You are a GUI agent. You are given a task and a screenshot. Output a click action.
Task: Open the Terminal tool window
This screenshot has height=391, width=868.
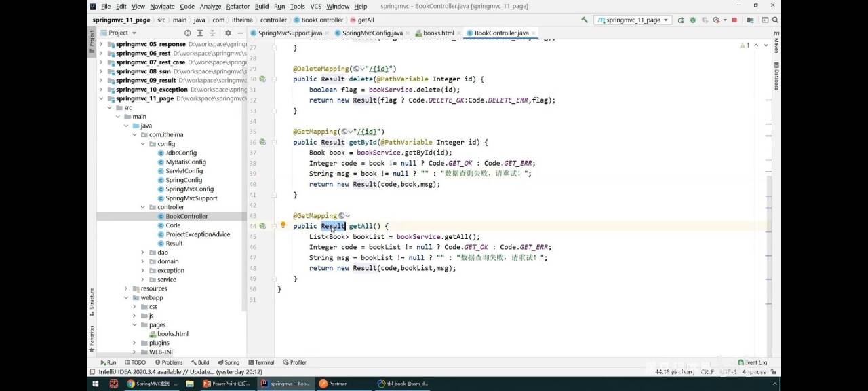pyautogui.click(x=260, y=362)
